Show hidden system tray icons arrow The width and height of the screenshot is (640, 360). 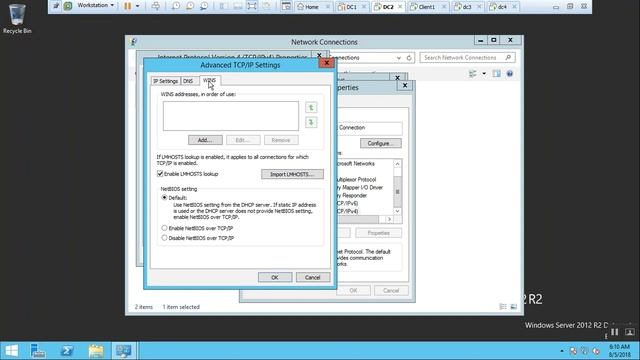pos(562,351)
